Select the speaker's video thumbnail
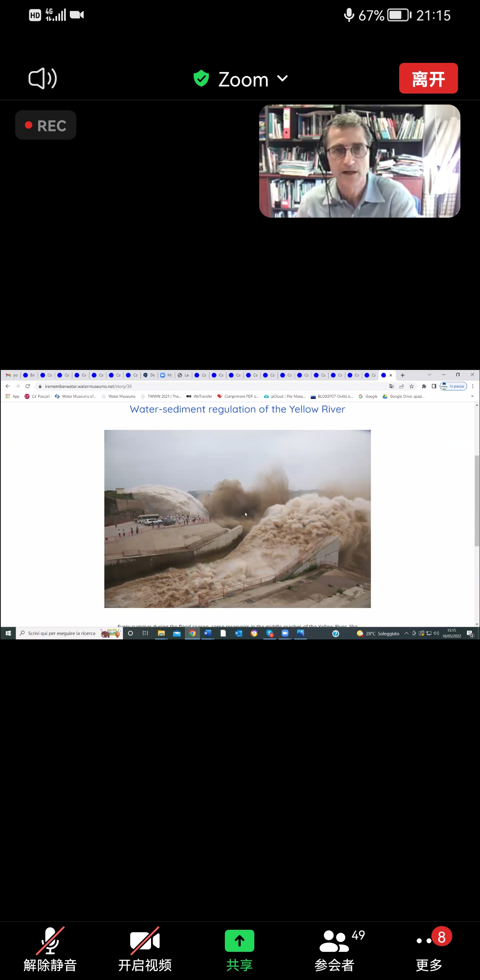 point(360,161)
